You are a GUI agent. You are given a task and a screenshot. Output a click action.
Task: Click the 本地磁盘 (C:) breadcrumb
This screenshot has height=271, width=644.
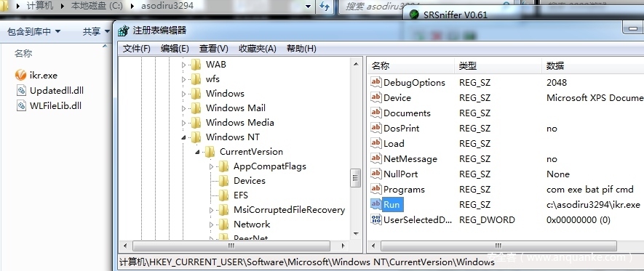pos(97,6)
